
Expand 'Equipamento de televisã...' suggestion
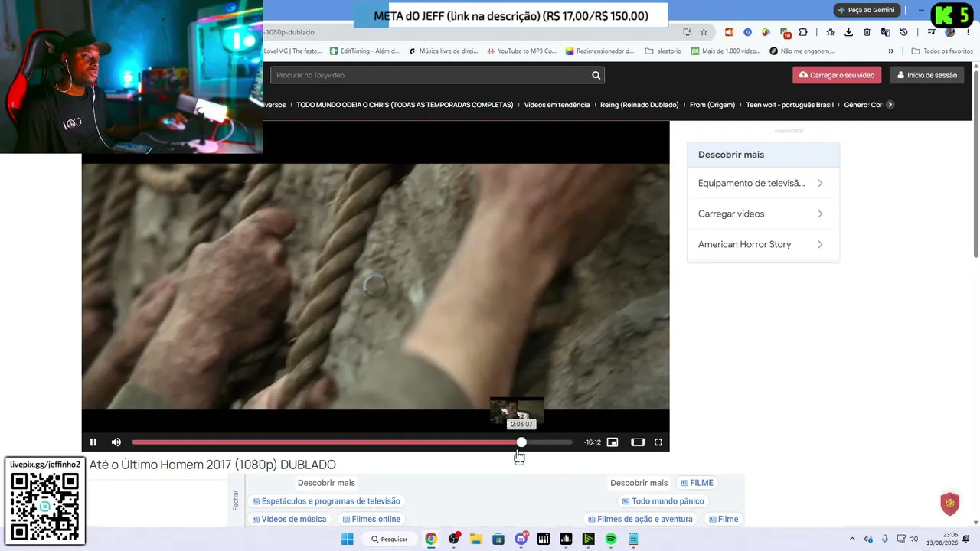pyautogui.click(x=763, y=184)
